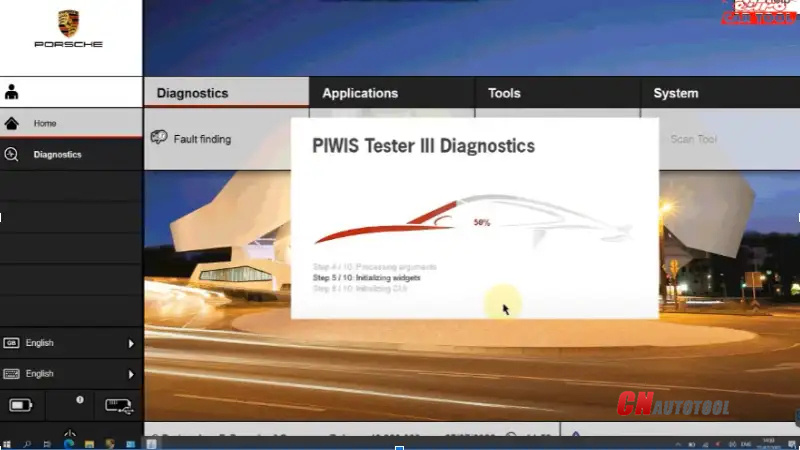Open Windows taskbar search
The height and width of the screenshot is (450, 800).
[27, 444]
